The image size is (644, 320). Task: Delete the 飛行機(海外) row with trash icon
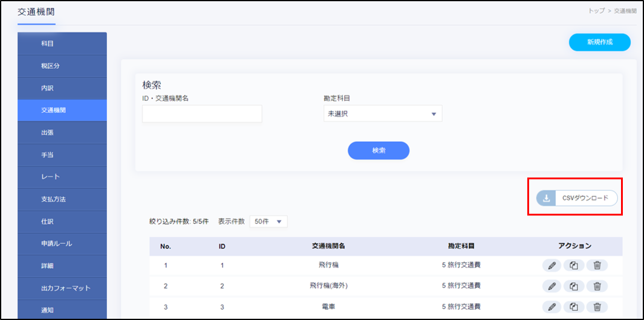coord(597,286)
